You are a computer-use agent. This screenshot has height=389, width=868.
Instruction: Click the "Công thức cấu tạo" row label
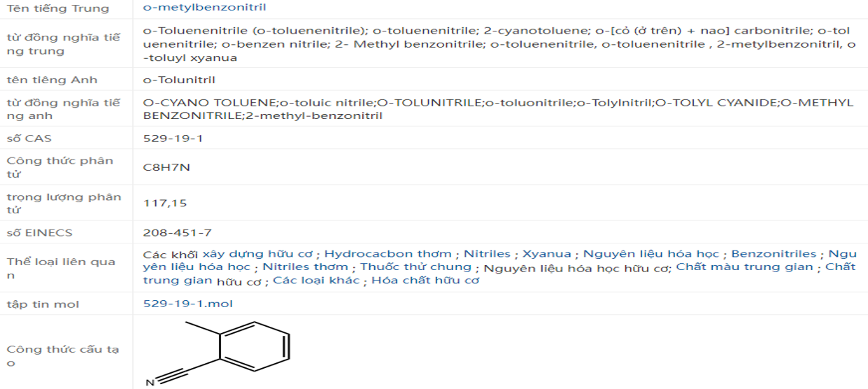(x=59, y=356)
